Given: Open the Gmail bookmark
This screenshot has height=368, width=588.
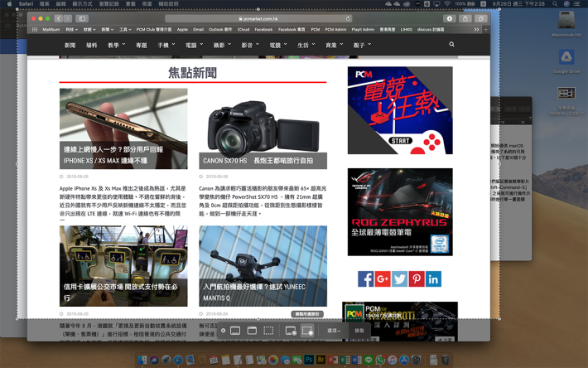Looking at the screenshot, I should pyautogui.click(x=198, y=29).
